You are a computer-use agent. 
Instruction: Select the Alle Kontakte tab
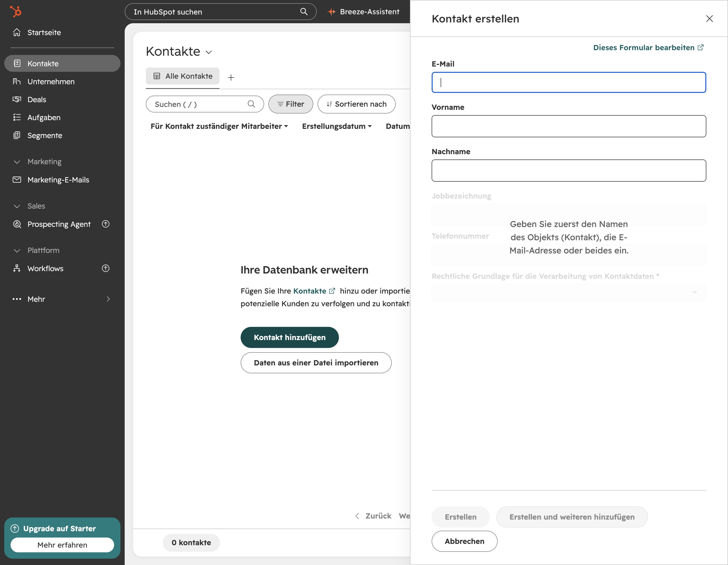click(183, 76)
